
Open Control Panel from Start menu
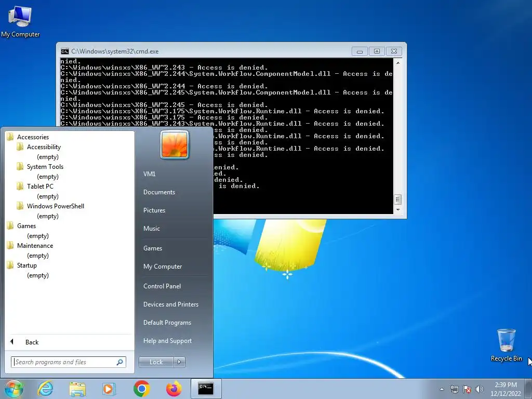point(162,286)
